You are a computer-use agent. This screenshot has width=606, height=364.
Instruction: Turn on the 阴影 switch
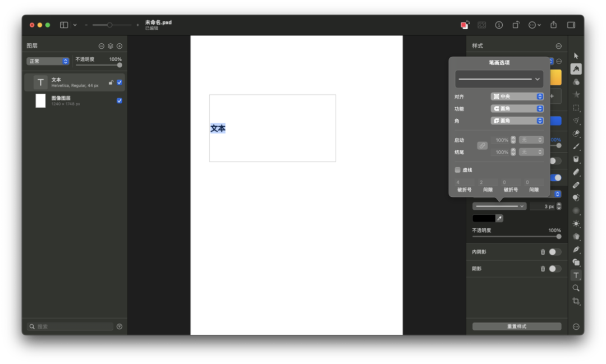pyautogui.click(x=555, y=269)
